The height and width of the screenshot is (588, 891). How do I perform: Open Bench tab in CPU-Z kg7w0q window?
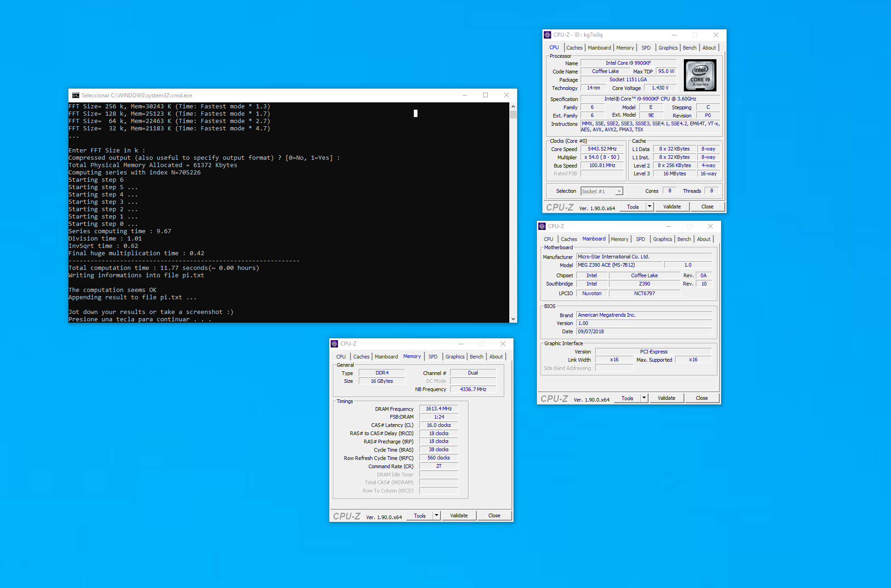point(689,48)
